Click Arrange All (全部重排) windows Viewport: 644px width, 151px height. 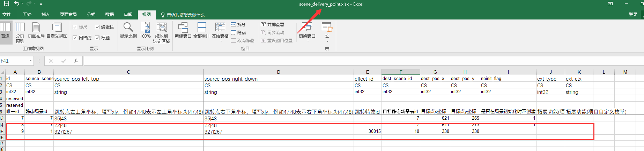[x=201, y=31]
